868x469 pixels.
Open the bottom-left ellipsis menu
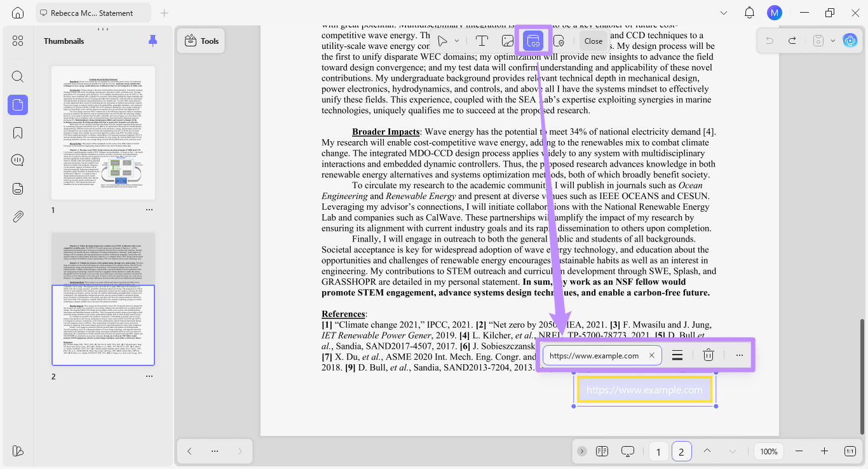215,451
